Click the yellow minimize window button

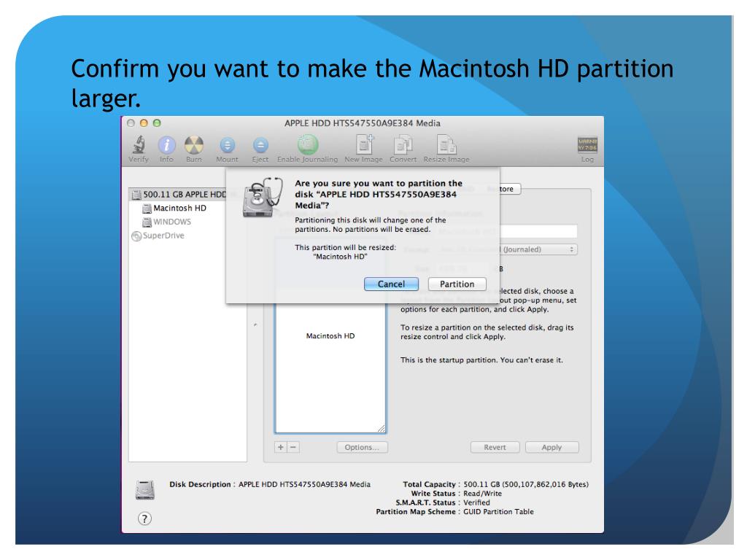[144, 122]
